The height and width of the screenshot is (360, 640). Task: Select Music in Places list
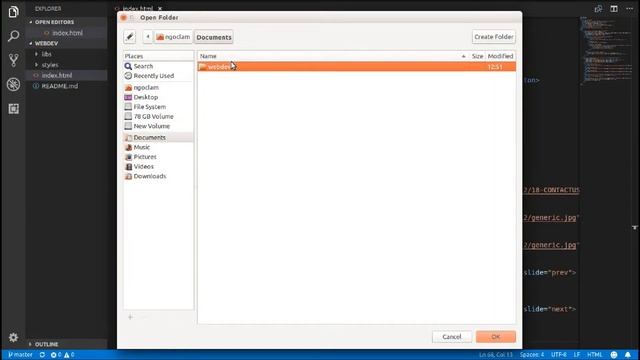(158, 147)
